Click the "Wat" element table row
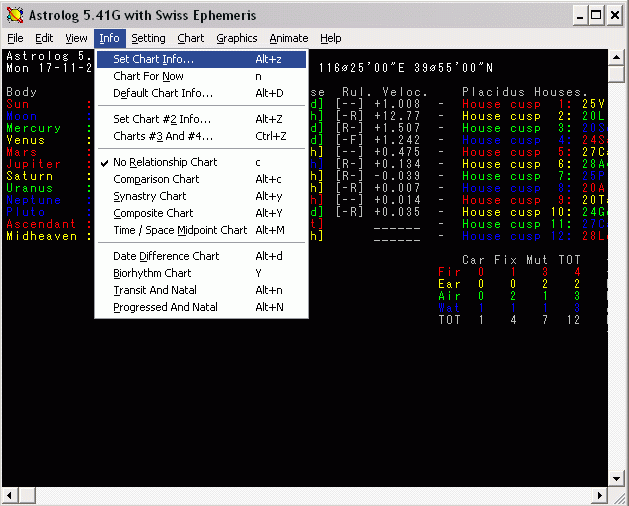 click(x=509, y=308)
